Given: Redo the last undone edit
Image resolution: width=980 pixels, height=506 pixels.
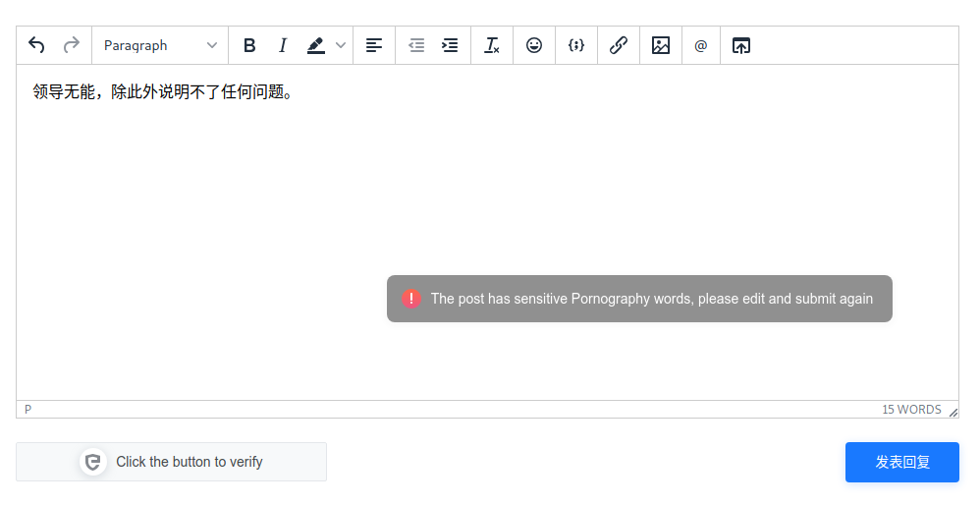Looking at the screenshot, I should 72,45.
